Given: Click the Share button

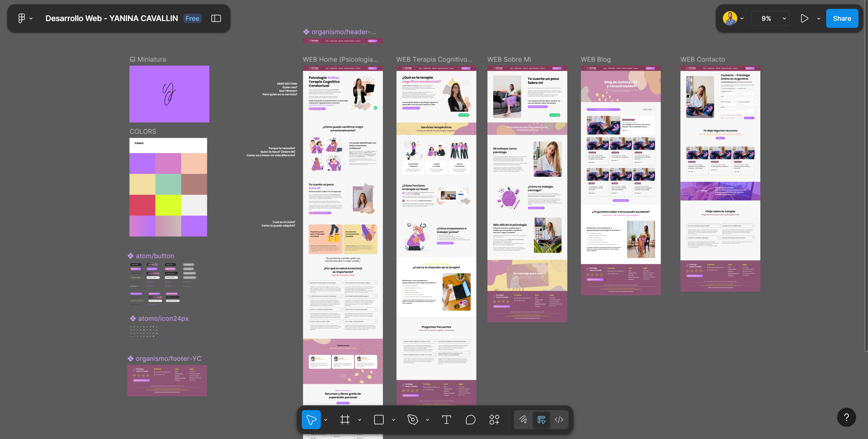Looking at the screenshot, I should (842, 18).
